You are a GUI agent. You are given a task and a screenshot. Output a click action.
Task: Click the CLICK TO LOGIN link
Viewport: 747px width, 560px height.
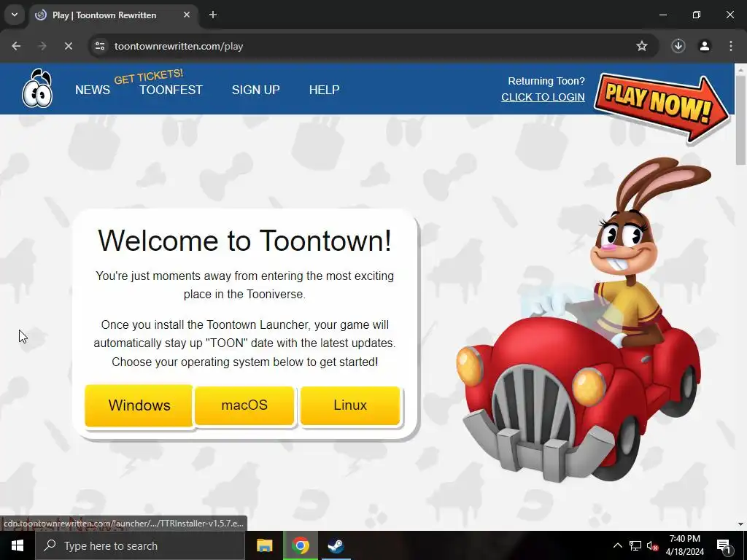[543, 97]
